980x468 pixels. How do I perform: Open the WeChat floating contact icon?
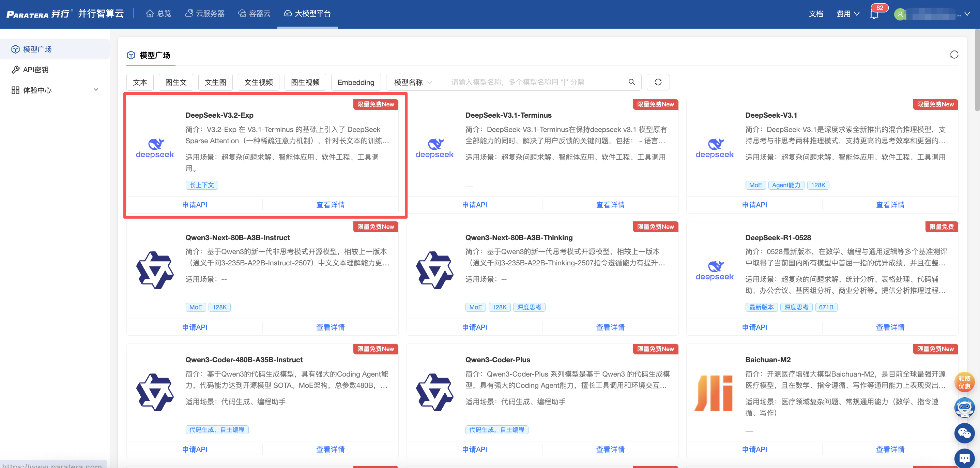(x=964, y=433)
